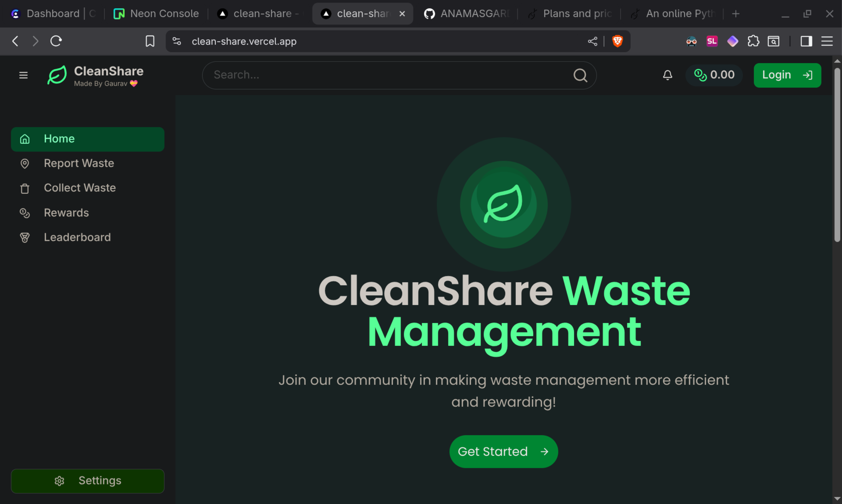This screenshot has height=504, width=842.
Task: Click the notification bell icon
Action: coord(667,75)
